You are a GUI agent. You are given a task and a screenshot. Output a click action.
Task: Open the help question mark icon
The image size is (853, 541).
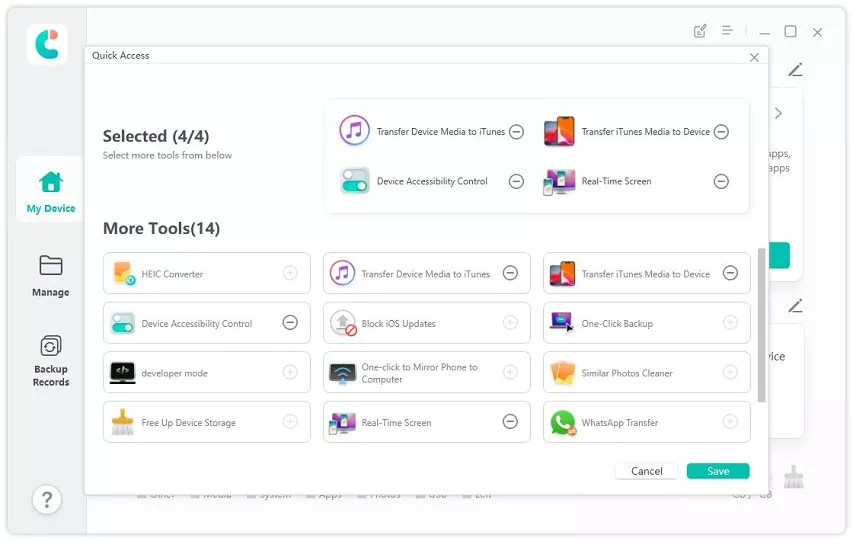pos(46,499)
